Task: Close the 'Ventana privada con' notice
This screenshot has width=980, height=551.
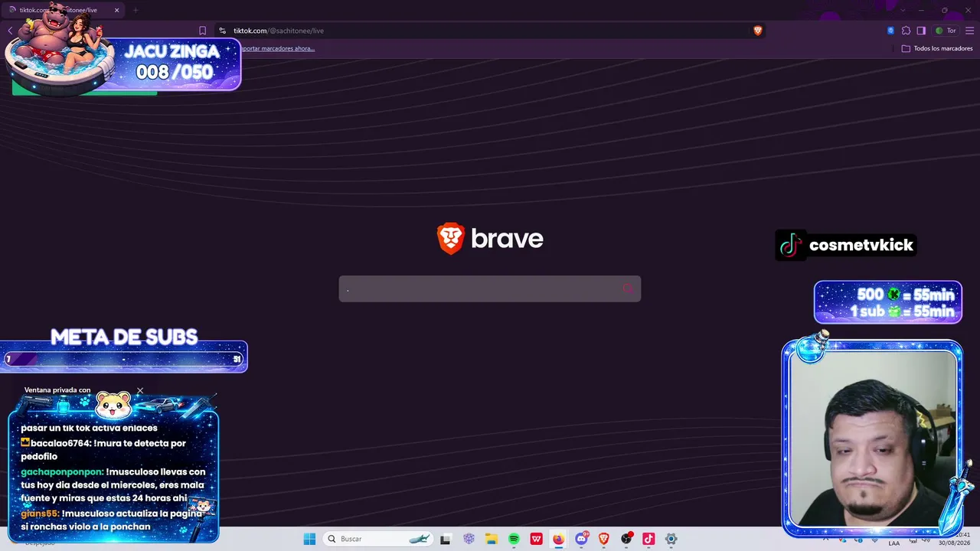Action: pyautogui.click(x=140, y=390)
